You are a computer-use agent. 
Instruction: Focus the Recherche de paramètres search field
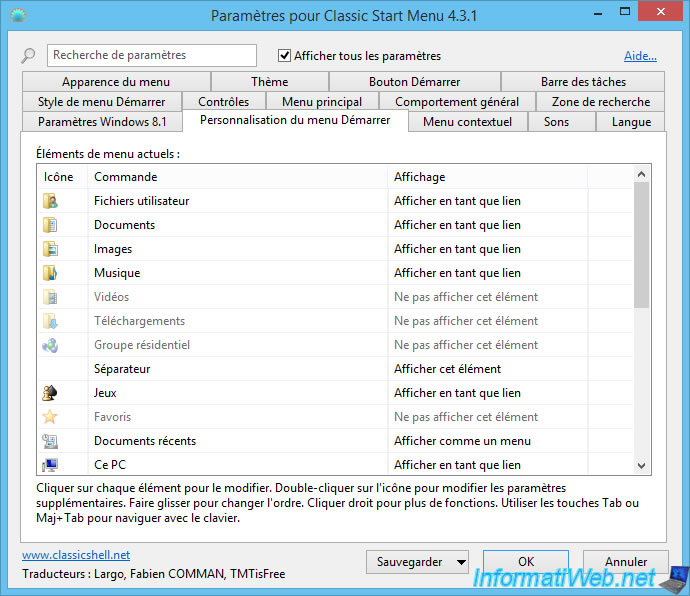tap(150, 56)
